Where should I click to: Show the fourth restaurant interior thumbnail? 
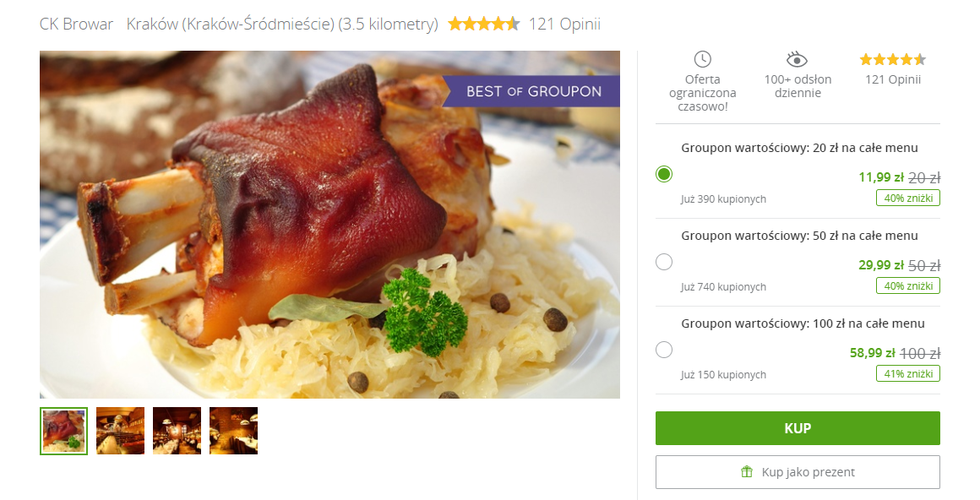pos(234,431)
